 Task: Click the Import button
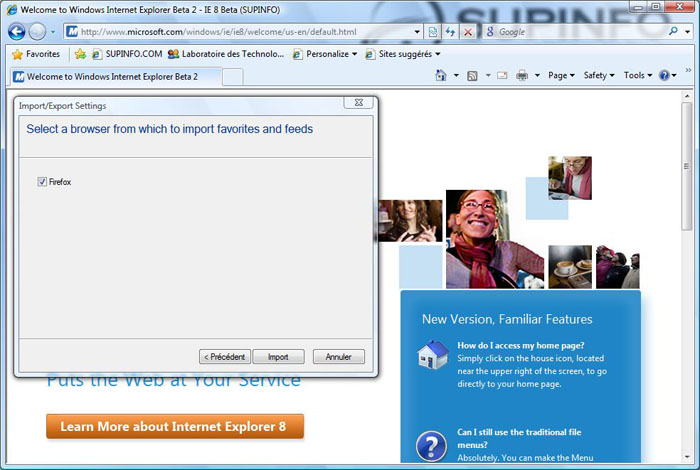278,357
